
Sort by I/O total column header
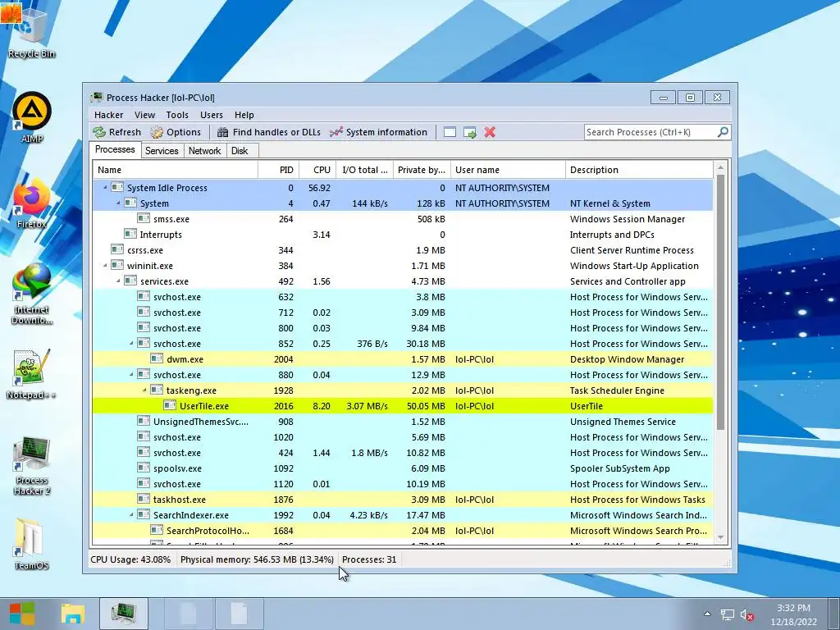click(x=365, y=170)
